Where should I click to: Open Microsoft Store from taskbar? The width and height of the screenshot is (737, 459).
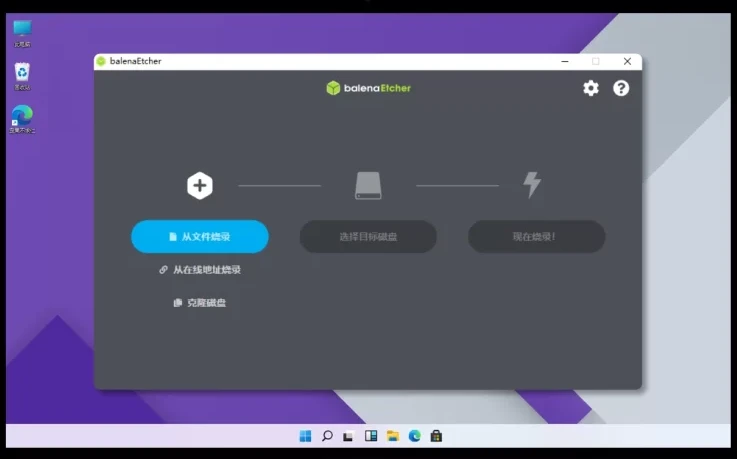(436, 436)
